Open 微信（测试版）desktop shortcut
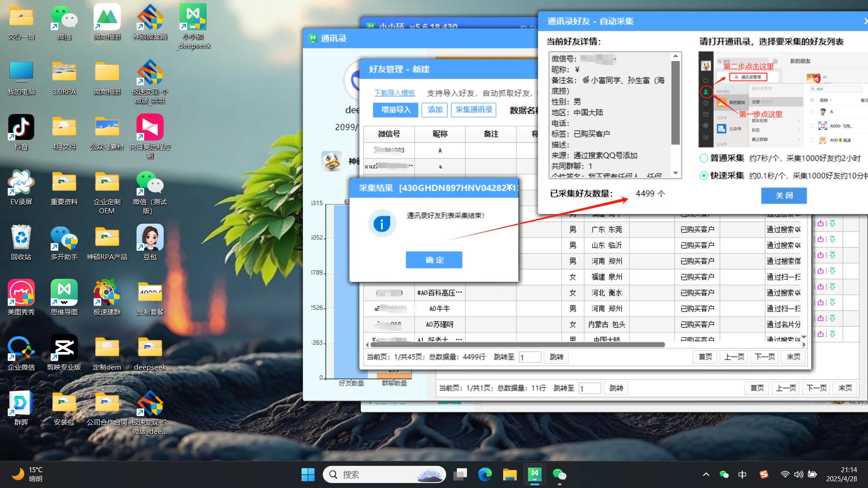The image size is (868, 488). (150, 192)
